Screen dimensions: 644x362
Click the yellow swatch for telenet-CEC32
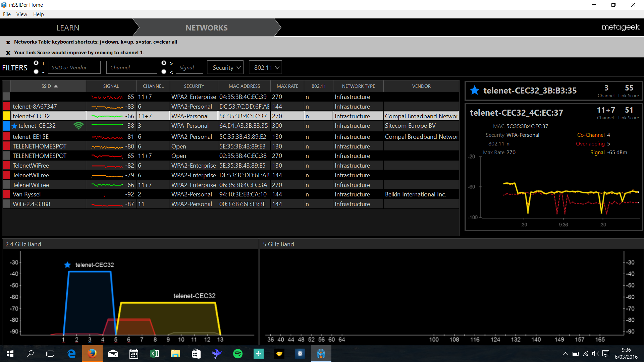[6, 116]
